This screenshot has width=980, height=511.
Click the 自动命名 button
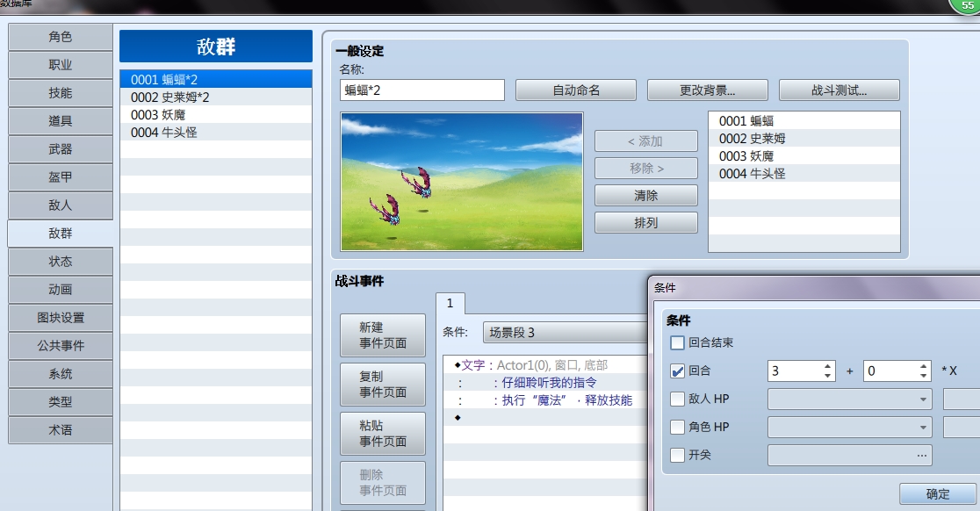[x=576, y=90]
